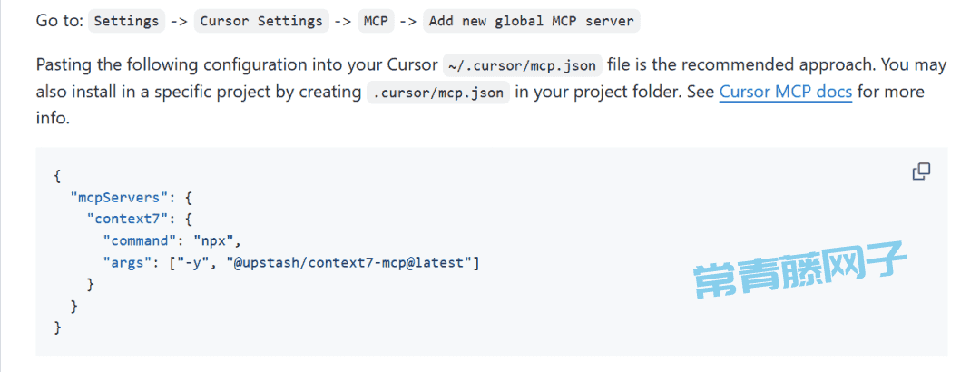Viewport: 980px width, 372px height.
Task: Click the 'Cursor Settings' inline code label
Action: (261, 21)
